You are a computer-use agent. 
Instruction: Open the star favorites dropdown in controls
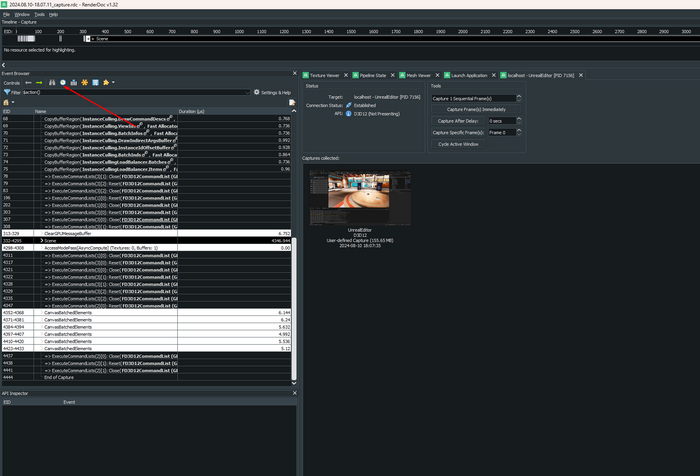pos(108,82)
